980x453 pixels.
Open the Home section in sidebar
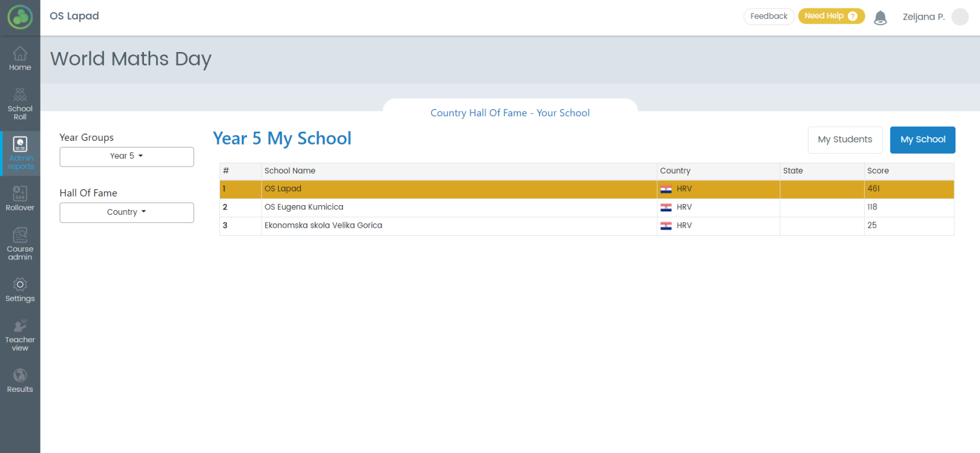click(20, 59)
